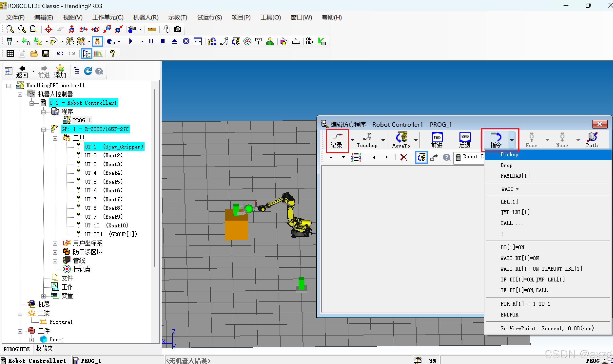The height and width of the screenshot is (364, 613).
Task: Click the save disk icon
Action: (x=46, y=54)
